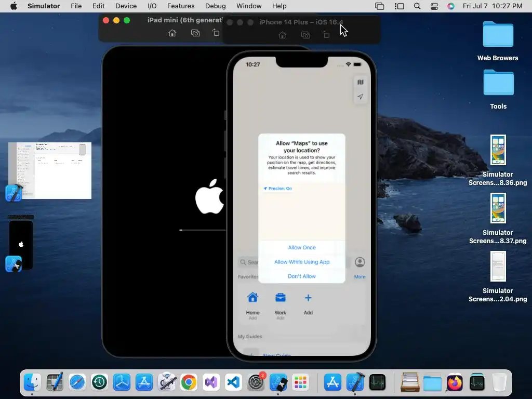This screenshot has height=399, width=532.
Task: Open Finder from the Dock
Action: tap(32, 382)
